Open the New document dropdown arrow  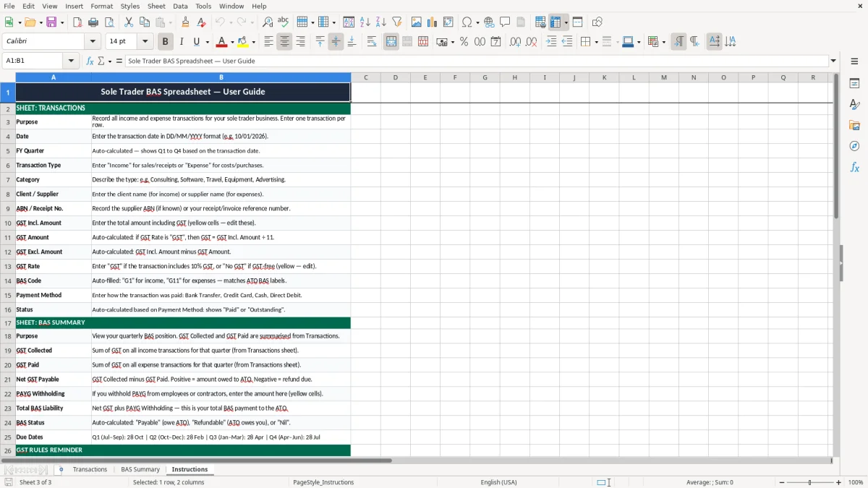click(19, 22)
